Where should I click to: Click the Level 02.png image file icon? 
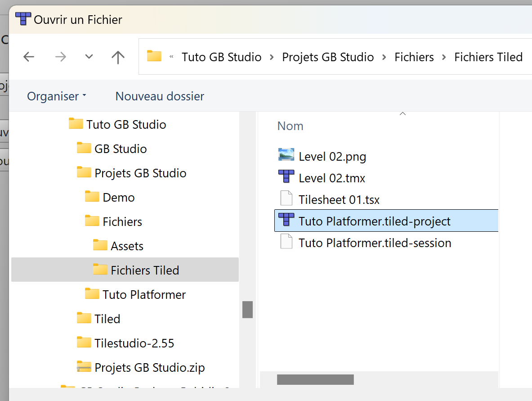coord(286,156)
